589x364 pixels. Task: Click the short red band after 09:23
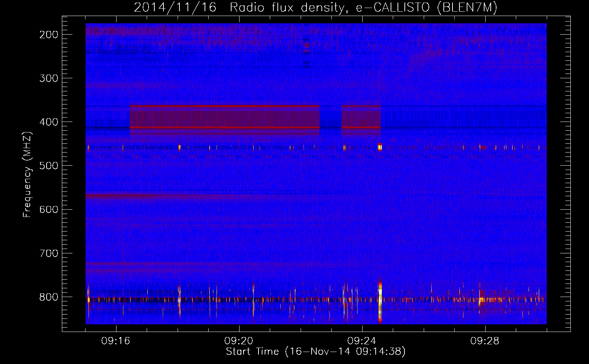click(361, 120)
